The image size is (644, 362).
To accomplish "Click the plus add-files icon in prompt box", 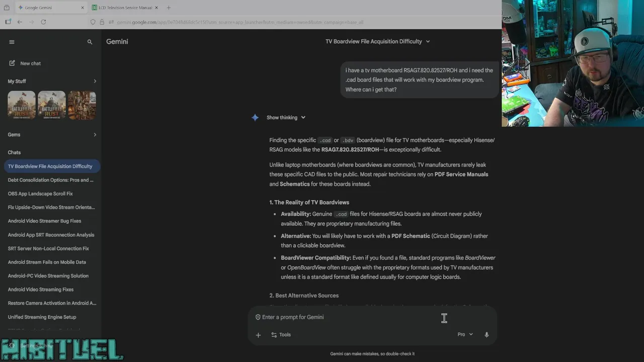I will point(258,335).
